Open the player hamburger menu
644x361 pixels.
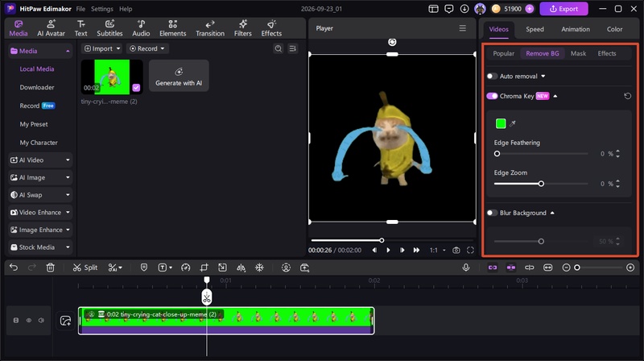[462, 28]
